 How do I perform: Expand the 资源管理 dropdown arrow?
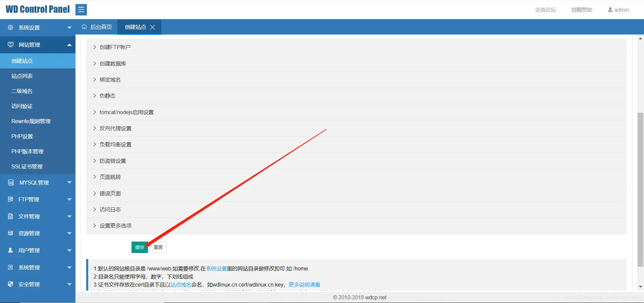pos(69,233)
